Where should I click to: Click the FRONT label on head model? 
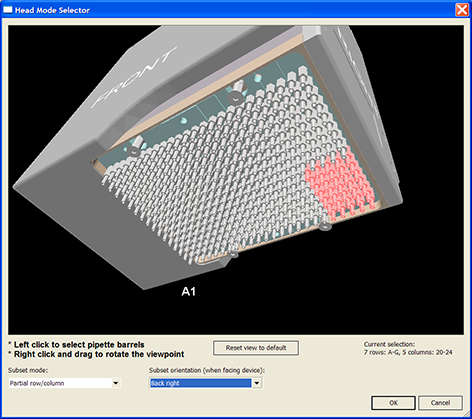(x=133, y=78)
